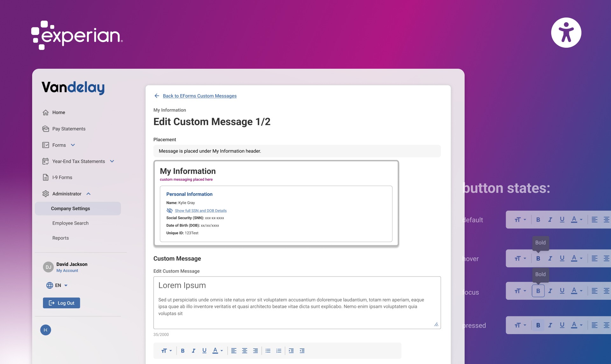The height and width of the screenshot is (364, 611).
Task: Expand the Year-End Tax Statements chevron
Action: pos(112,161)
